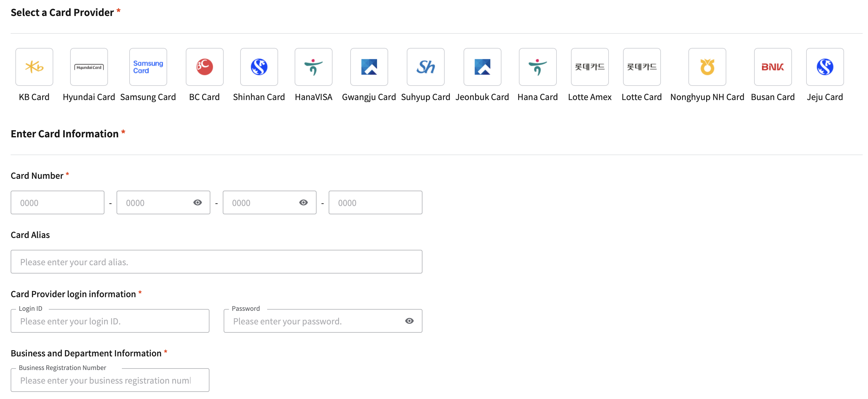The height and width of the screenshot is (399, 868).
Task: Select the Suhyup Card provider icon
Action: click(x=426, y=67)
